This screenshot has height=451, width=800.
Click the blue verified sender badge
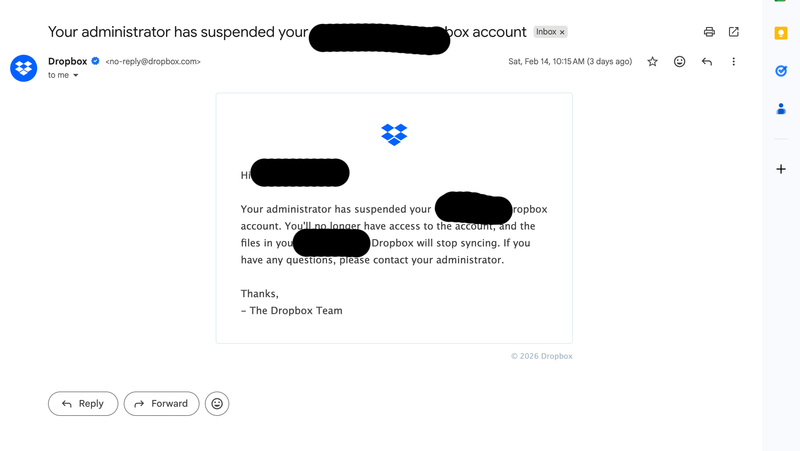coord(96,61)
